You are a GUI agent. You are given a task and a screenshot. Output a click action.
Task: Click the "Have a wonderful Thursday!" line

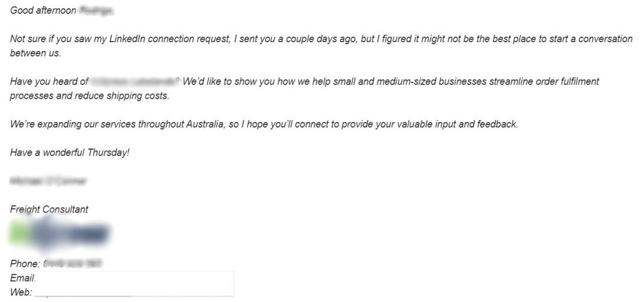point(70,152)
